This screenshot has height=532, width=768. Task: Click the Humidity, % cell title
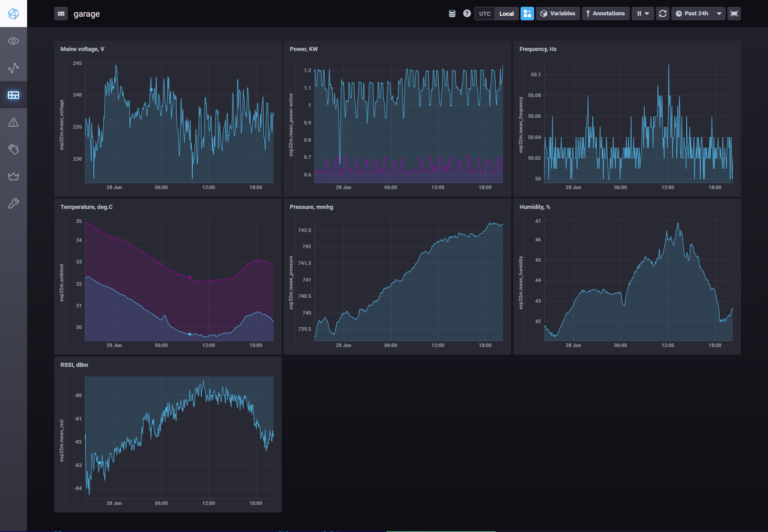pyautogui.click(x=535, y=207)
